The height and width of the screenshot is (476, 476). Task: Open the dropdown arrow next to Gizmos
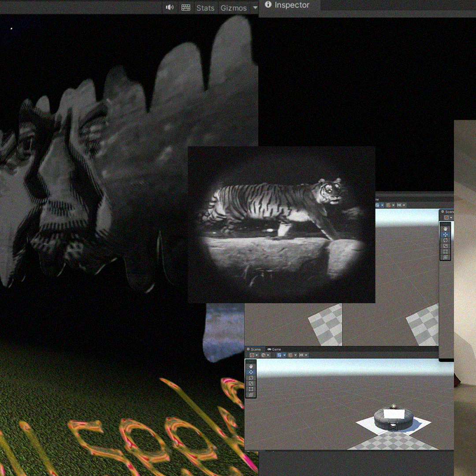point(255,7)
